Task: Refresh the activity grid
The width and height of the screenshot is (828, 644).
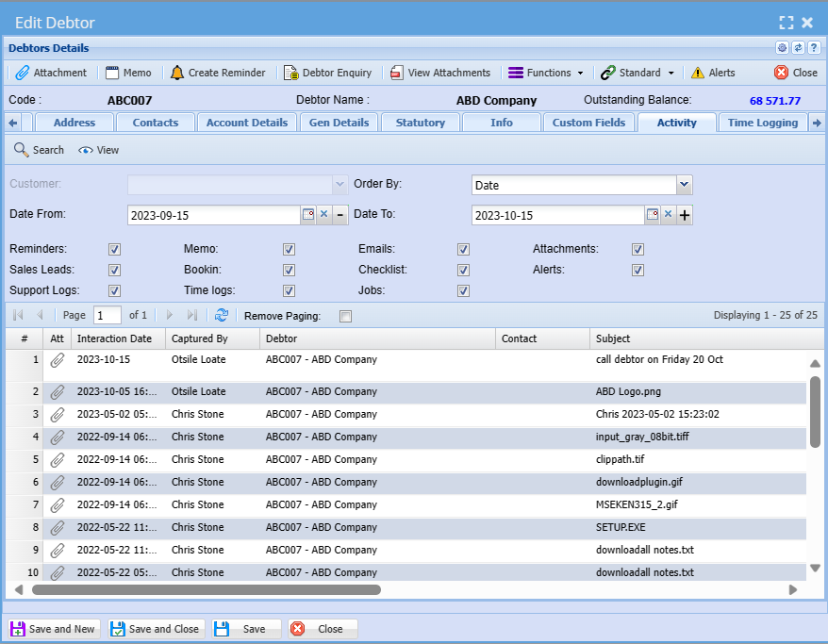Action: [222, 316]
